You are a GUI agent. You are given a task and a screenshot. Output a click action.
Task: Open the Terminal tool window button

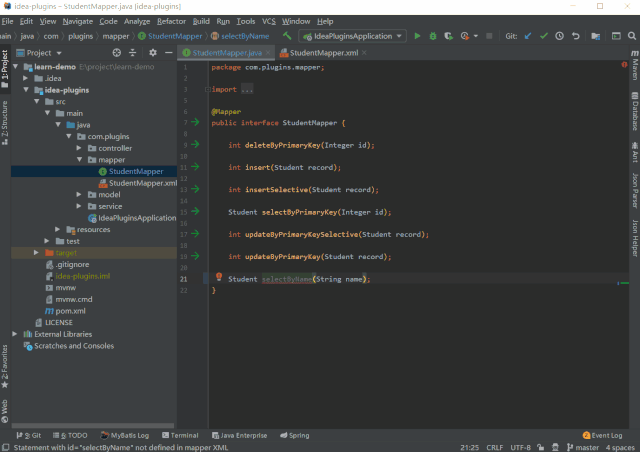point(180,435)
